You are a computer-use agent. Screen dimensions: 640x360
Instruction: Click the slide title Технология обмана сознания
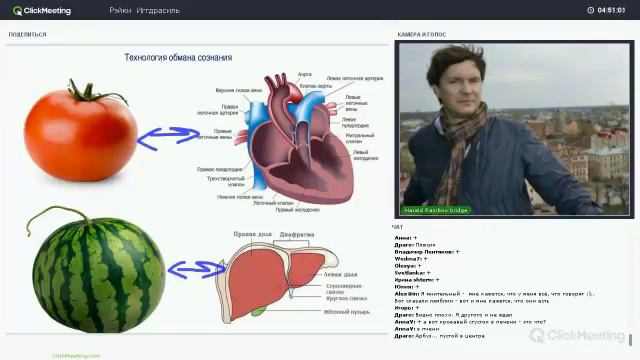click(178, 58)
